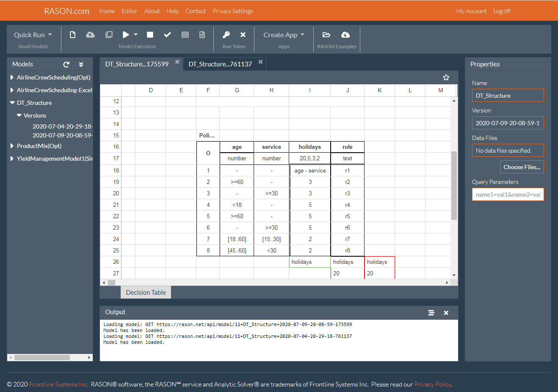Click the '[15..30]' service cell
The width and height of the screenshot is (558, 392).
click(272, 239)
